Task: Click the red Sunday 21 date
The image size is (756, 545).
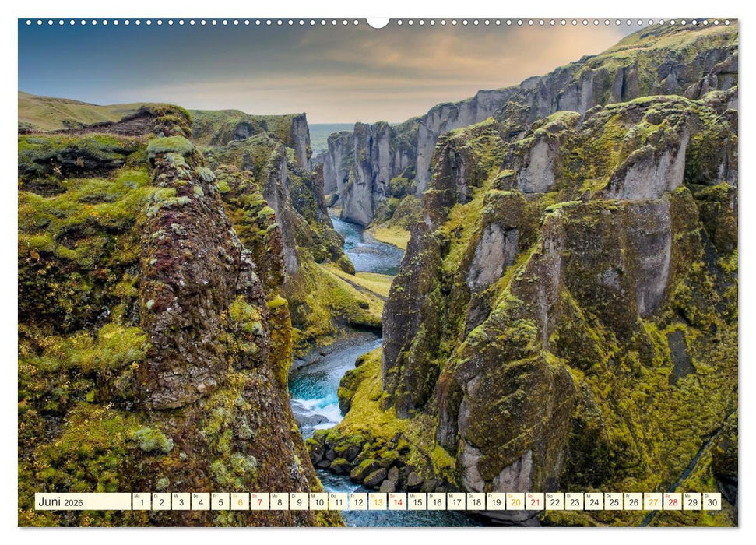Action: (535, 501)
